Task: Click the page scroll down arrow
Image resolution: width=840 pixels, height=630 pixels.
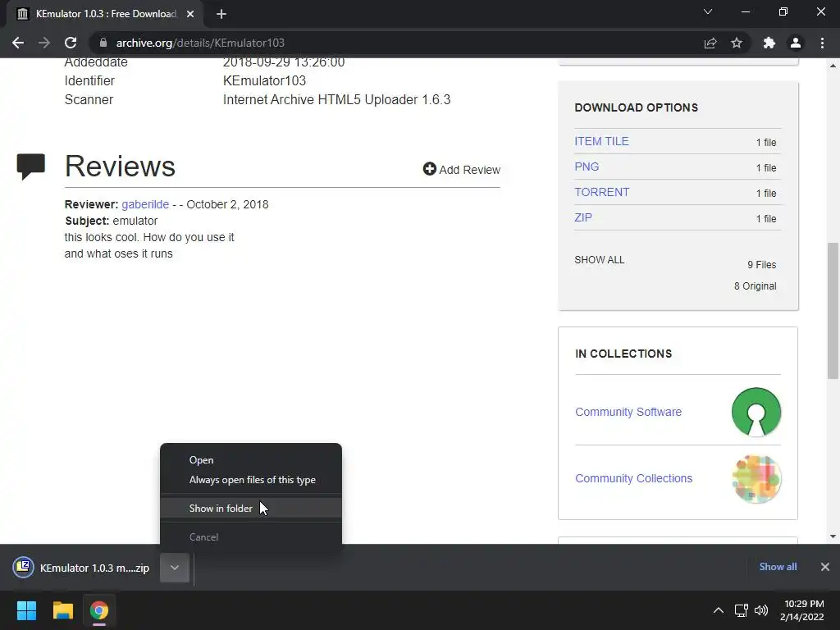Action: tap(833, 536)
